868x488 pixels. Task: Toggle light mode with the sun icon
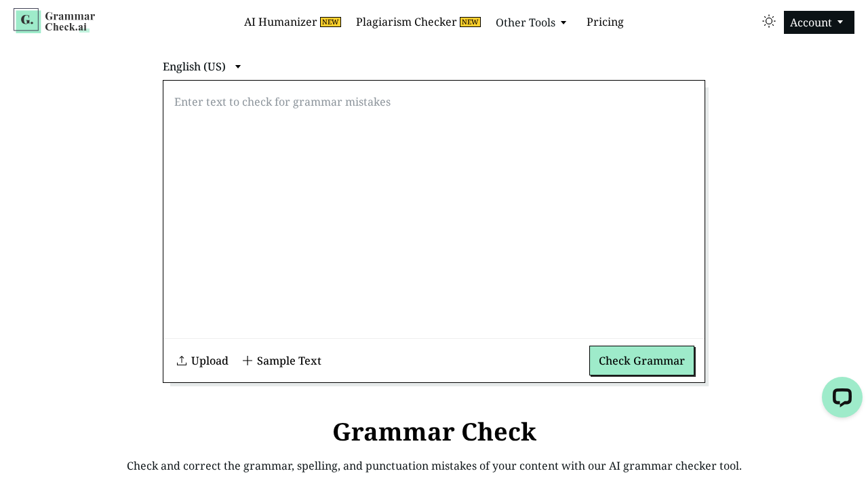click(768, 20)
